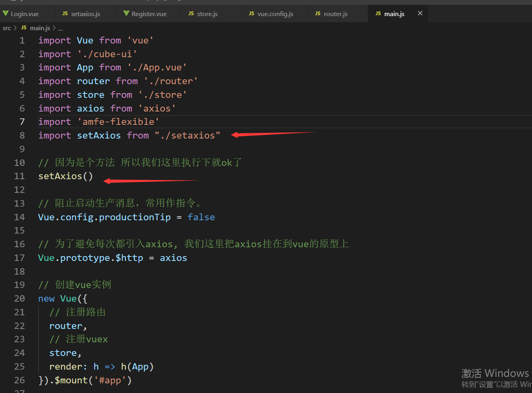Screen dimensions: 532x393
Task: Click the JS icon on the store.js tab
Action: click(191, 14)
